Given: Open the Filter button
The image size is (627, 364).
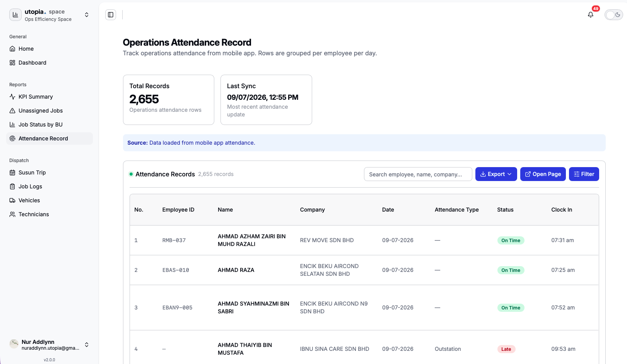Looking at the screenshot, I should 584,174.
